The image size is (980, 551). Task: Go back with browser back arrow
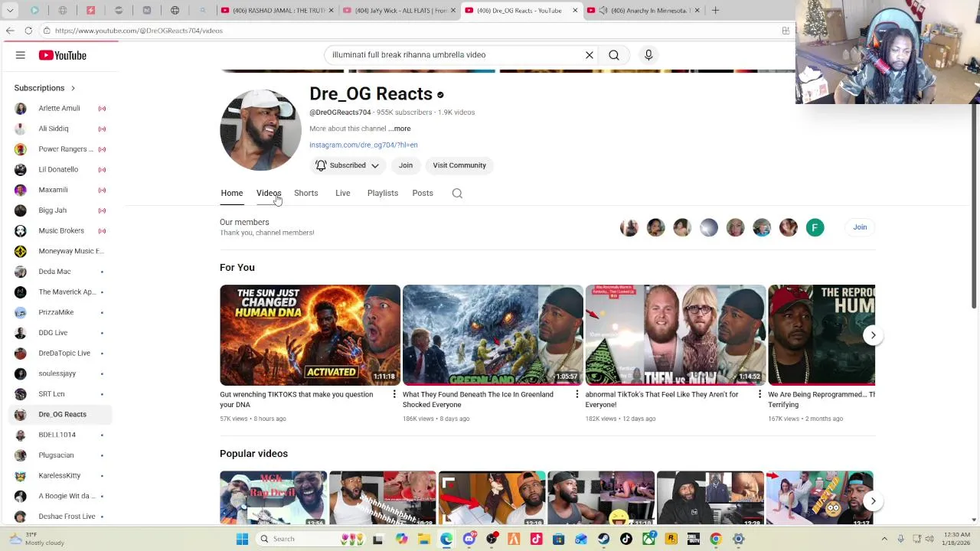tap(10, 31)
